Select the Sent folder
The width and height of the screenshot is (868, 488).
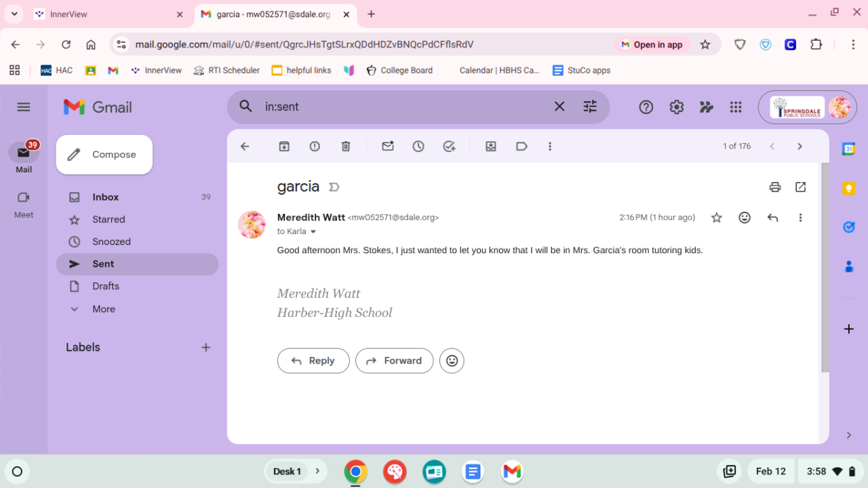pyautogui.click(x=137, y=264)
